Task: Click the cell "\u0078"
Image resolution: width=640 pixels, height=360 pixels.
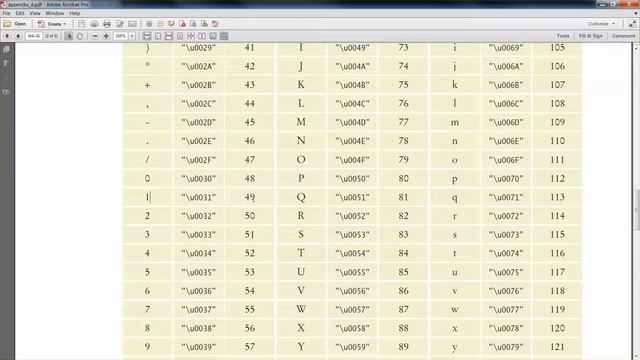Action: click(x=506, y=328)
